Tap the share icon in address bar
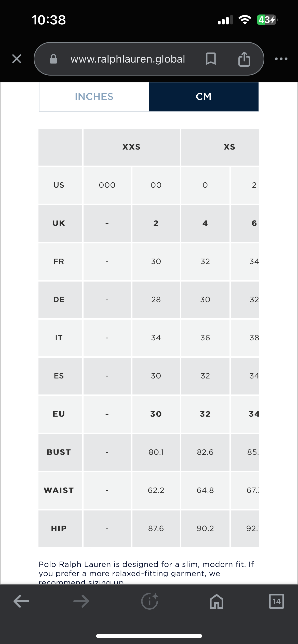 244,59
